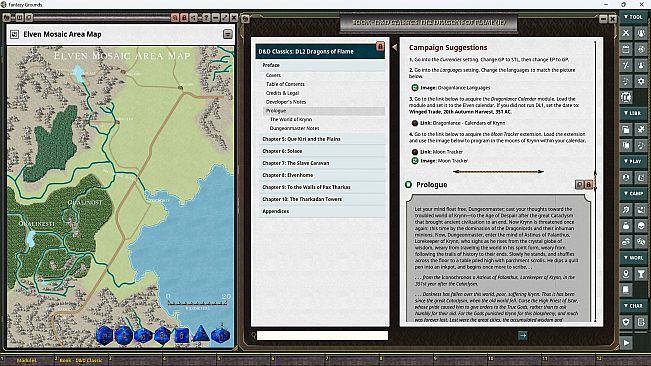Click the link icon beside Elven Mosaic Area Map title
The width and height of the screenshot is (651, 366).
(15, 34)
